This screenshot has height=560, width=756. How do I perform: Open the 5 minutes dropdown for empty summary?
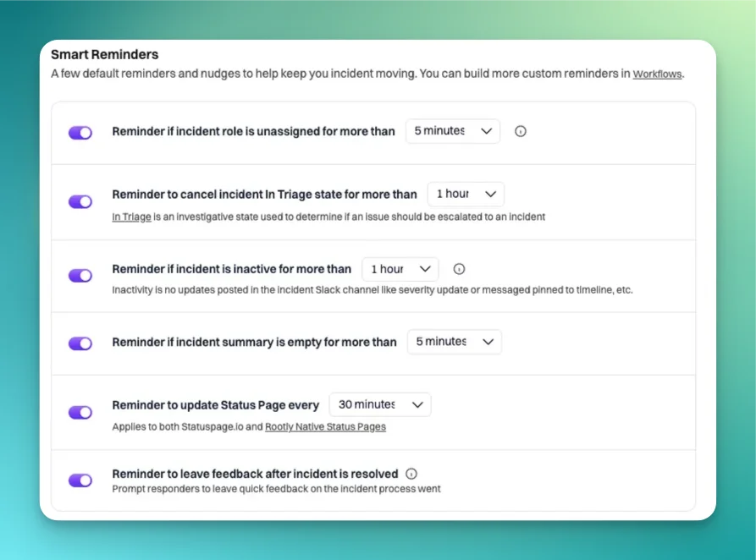coord(454,342)
